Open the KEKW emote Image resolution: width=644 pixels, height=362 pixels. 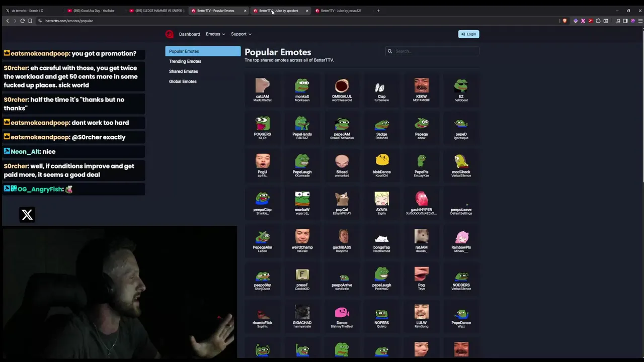421,90
